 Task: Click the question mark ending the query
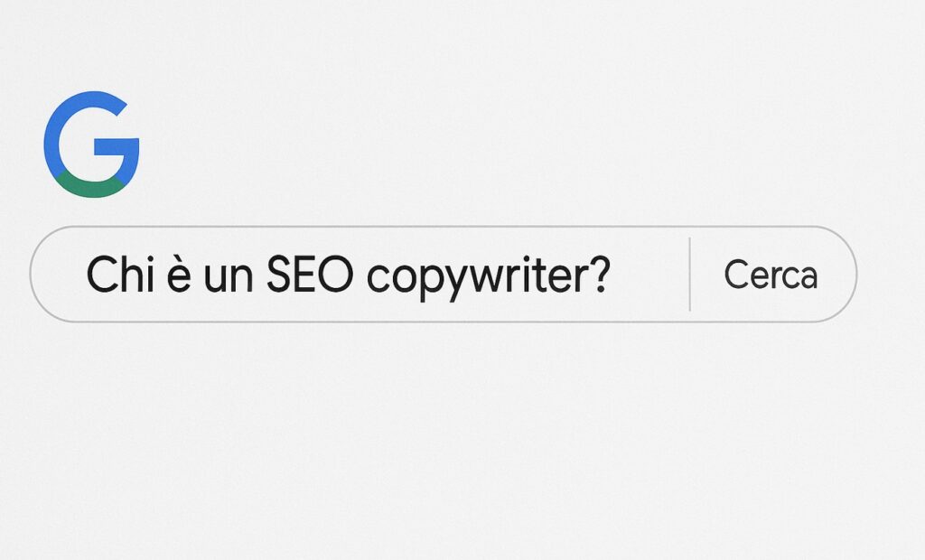(597, 275)
